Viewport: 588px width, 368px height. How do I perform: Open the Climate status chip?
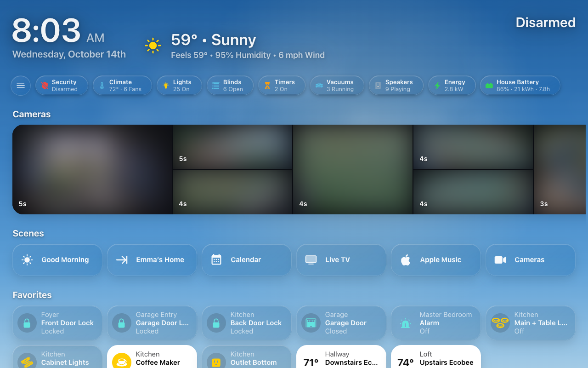click(122, 86)
